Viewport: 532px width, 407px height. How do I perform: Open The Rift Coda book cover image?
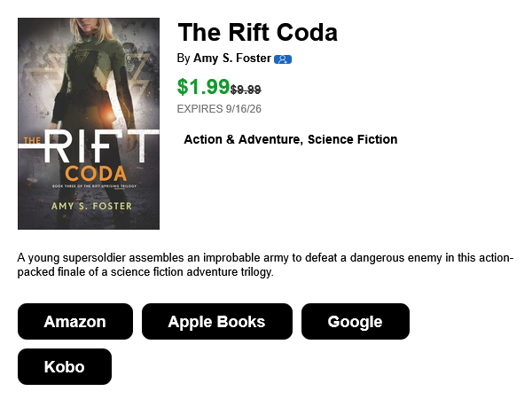[x=89, y=123]
